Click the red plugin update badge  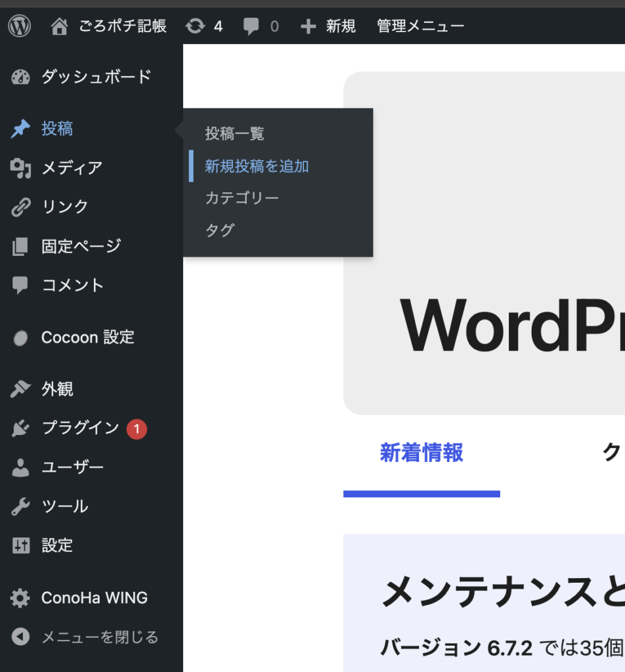click(x=137, y=429)
